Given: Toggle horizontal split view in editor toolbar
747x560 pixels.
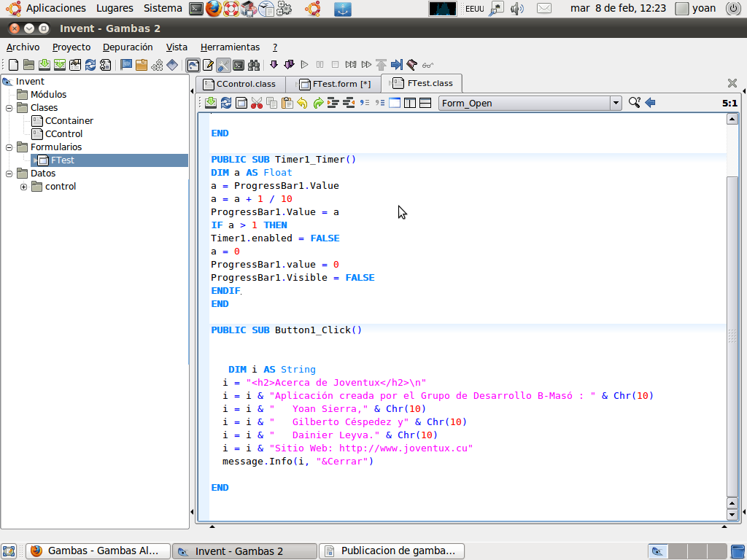Looking at the screenshot, I should (425, 103).
